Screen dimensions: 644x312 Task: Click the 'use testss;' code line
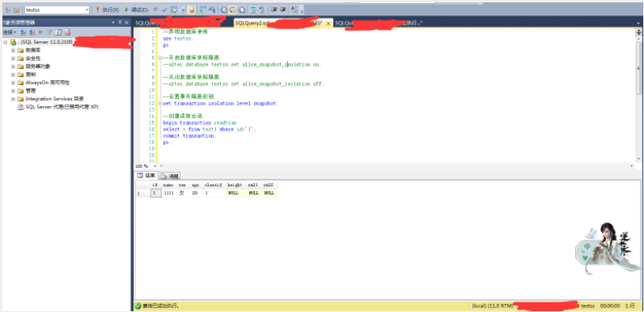pos(178,38)
